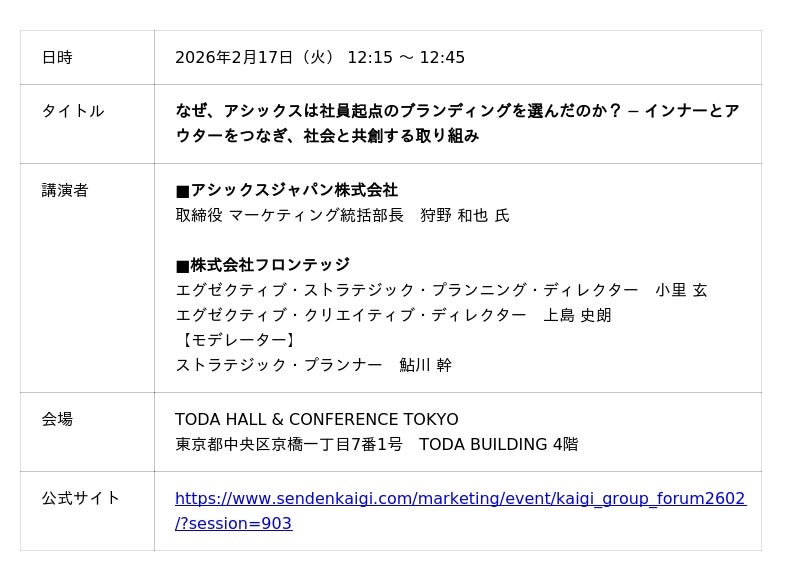Click the title line ending 社会と共創する取り組み
The image size is (800, 581).
pyautogui.click(x=327, y=136)
